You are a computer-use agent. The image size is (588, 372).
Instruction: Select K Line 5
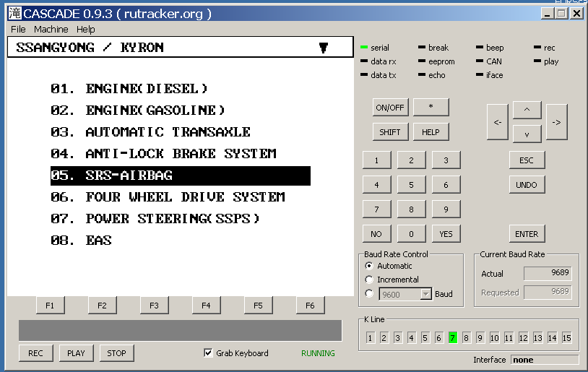pos(425,338)
